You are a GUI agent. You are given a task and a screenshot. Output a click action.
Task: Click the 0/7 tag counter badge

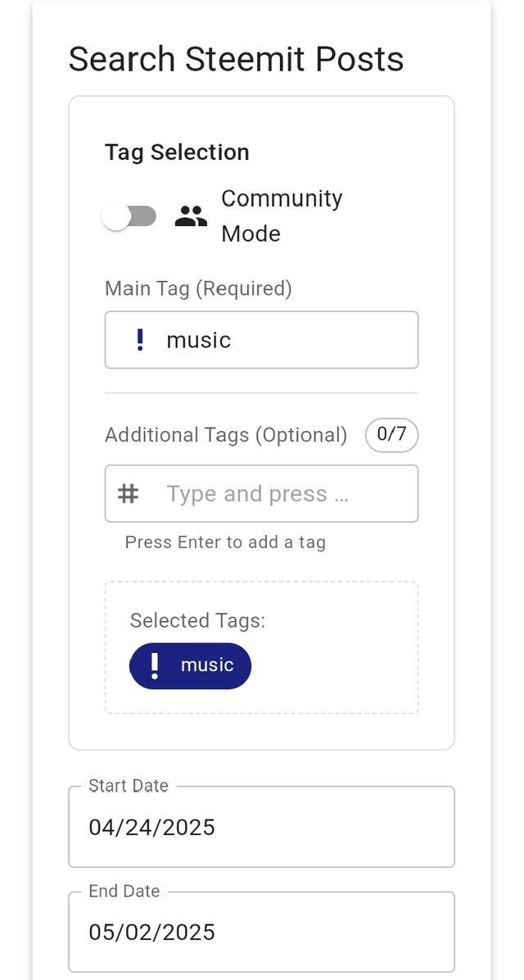point(391,435)
